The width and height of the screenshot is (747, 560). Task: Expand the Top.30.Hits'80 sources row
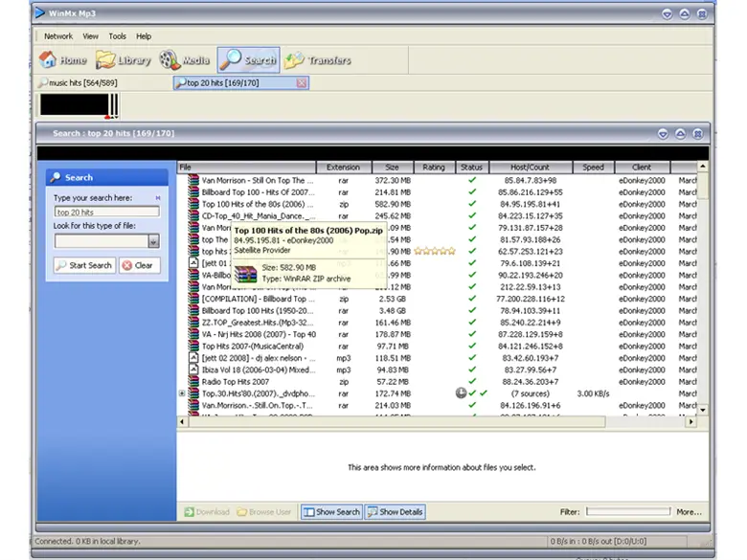pos(182,392)
